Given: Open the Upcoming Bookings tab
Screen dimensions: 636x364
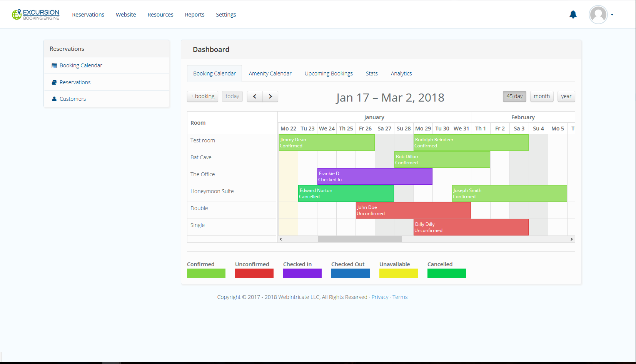Looking at the screenshot, I should pos(329,73).
